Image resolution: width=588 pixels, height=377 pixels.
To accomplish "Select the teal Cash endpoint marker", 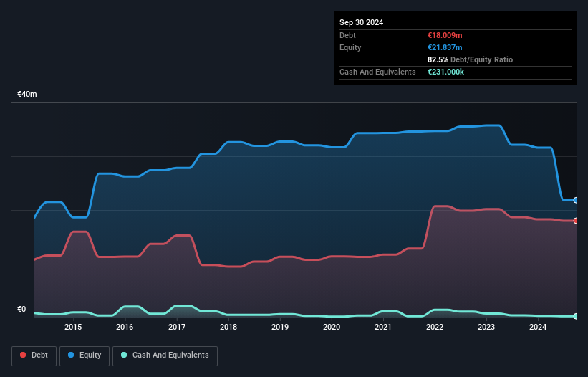I will pos(576,317).
